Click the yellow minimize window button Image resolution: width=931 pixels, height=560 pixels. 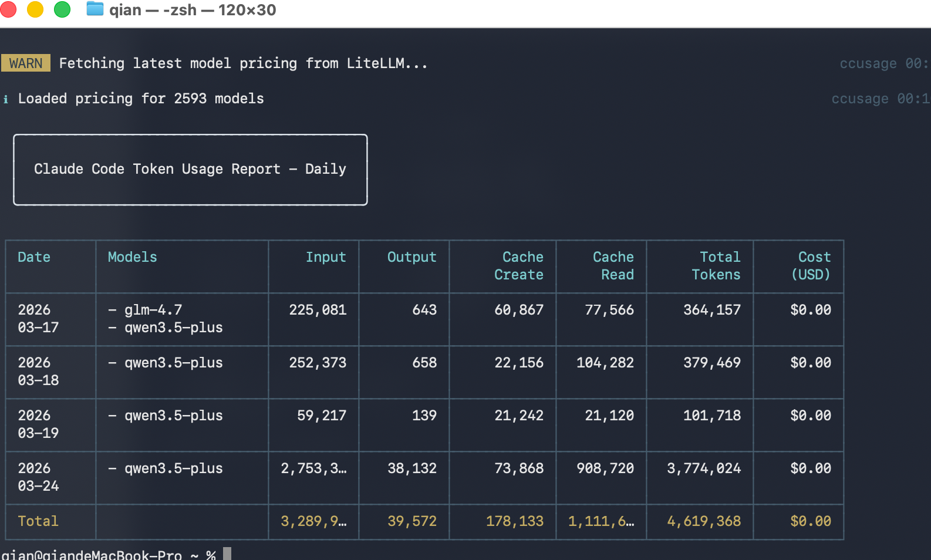coord(35,9)
